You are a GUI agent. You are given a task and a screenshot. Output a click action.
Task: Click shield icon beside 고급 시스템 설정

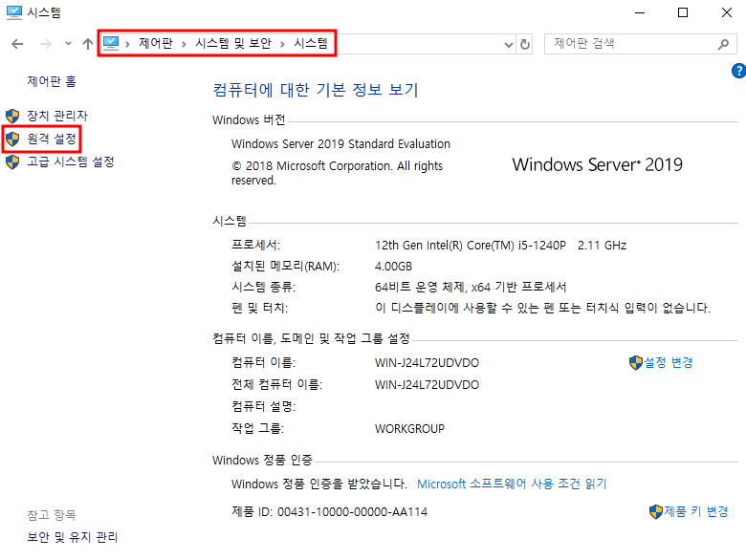pyautogui.click(x=12, y=162)
